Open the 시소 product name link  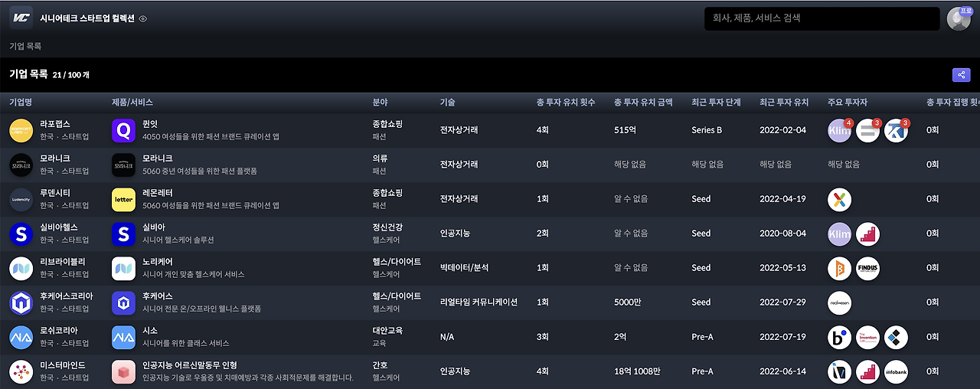[x=151, y=331]
